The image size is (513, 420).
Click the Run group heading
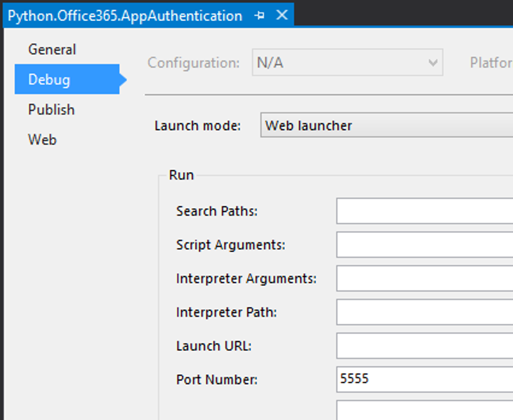pos(182,175)
